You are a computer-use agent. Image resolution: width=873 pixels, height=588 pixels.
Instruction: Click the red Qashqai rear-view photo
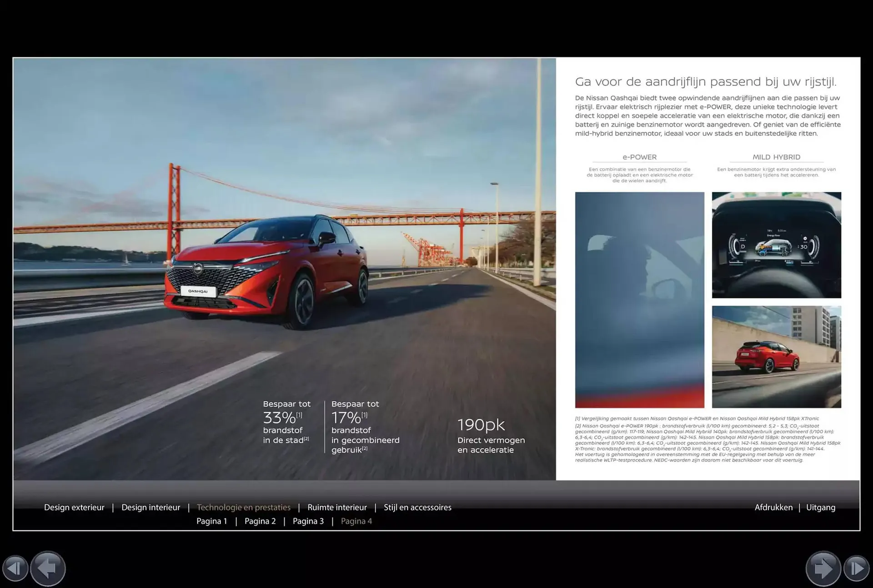(x=776, y=357)
